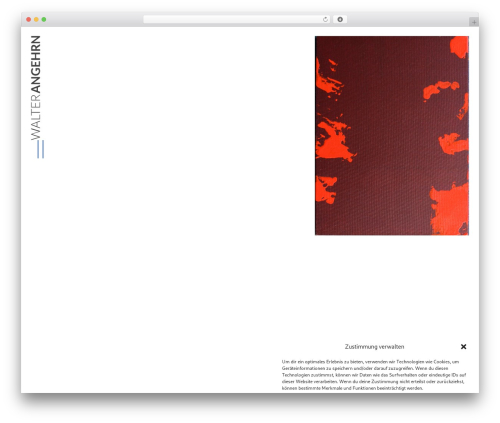The width and height of the screenshot is (500, 423).
Task: Click the browser address bar
Action: [236, 19]
